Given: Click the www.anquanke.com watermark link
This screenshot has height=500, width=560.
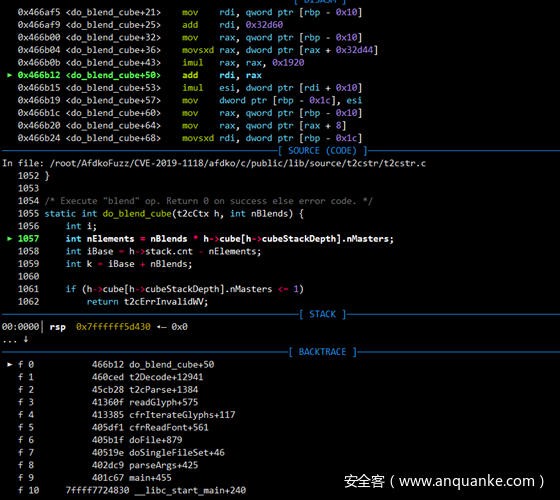Looking at the screenshot, I should [x=466, y=481].
